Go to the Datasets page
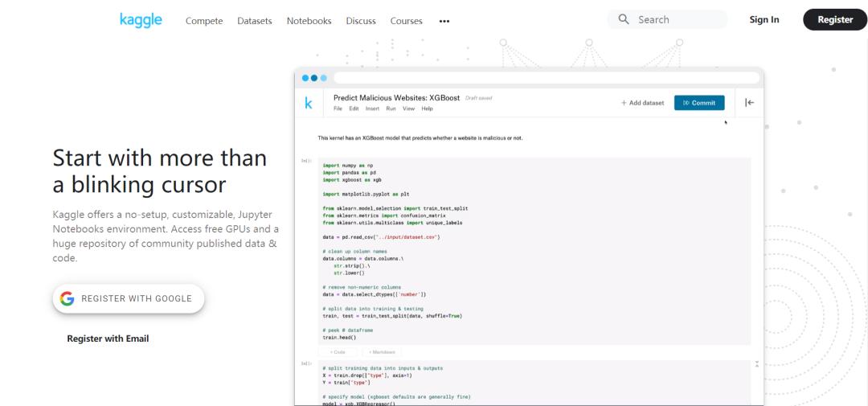Screen dimensions: 868x406 [x=255, y=21]
